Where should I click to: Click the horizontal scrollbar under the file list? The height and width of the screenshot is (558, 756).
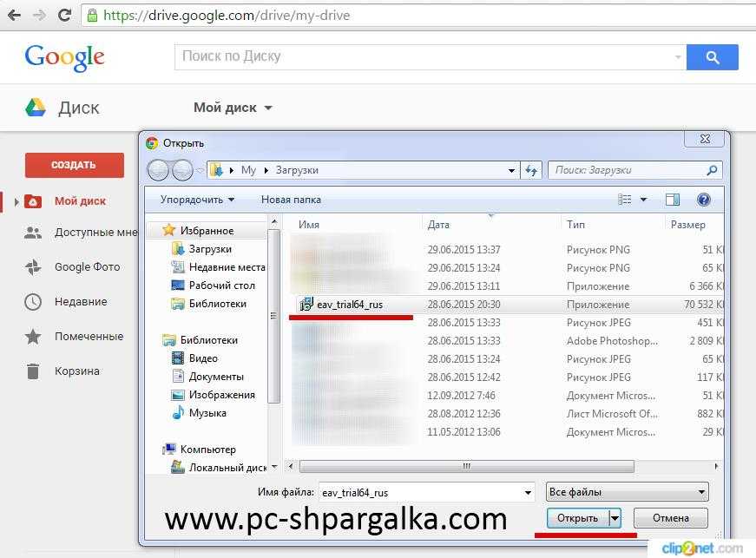pos(467,466)
